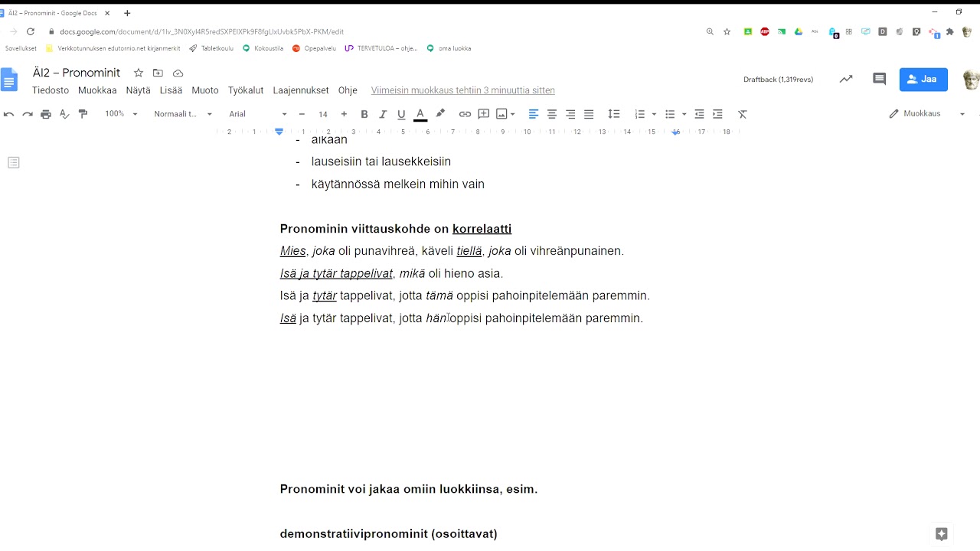Align text to the right
980x551 pixels.
point(570,114)
